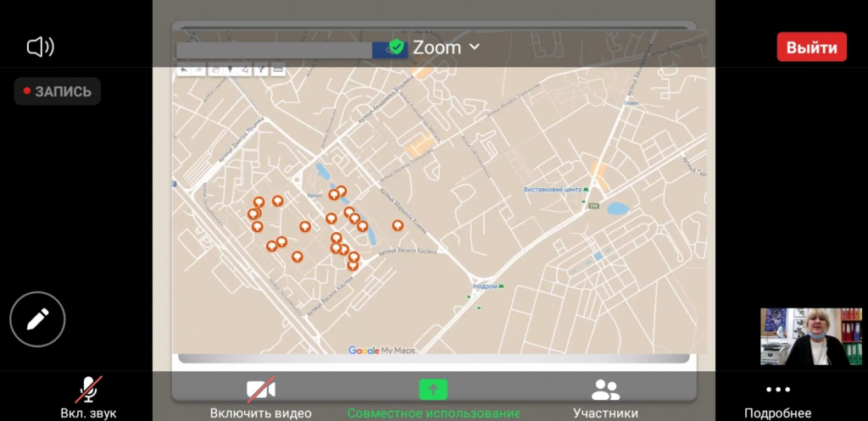Screen dimensions: 868x421
Task: Leave meeting with the Выйти button
Action: [811, 47]
